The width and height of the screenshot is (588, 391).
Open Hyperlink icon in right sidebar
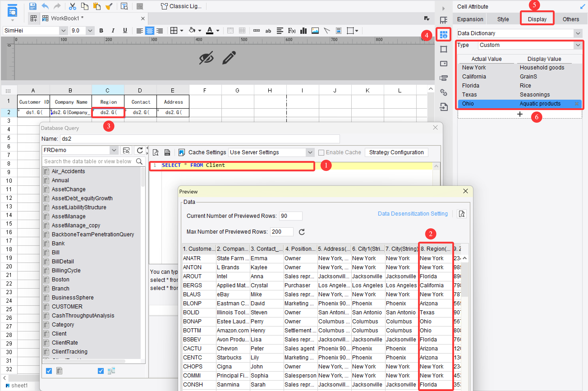coord(443,92)
